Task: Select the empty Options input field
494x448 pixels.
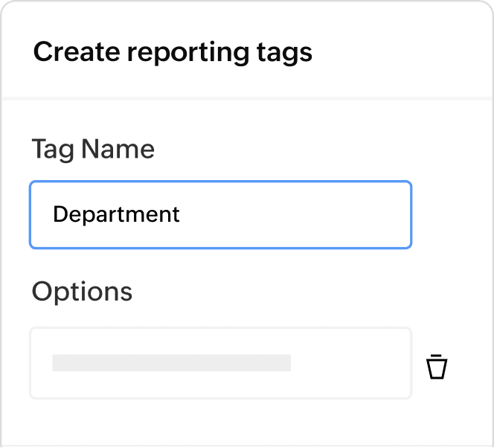Action: [x=220, y=363]
